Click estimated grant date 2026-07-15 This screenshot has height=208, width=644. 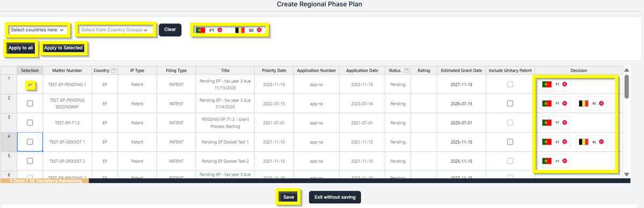click(x=462, y=104)
